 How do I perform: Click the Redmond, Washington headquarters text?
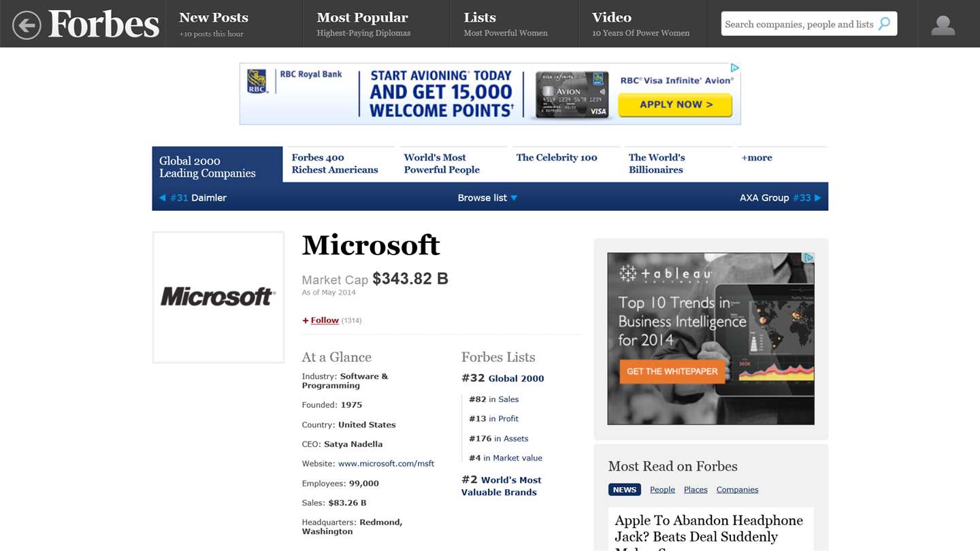tap(352, 527)
